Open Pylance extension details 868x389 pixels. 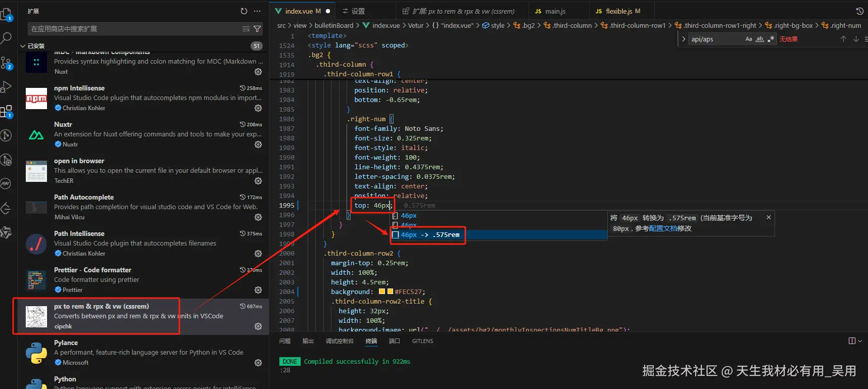[x=143, y=353]
